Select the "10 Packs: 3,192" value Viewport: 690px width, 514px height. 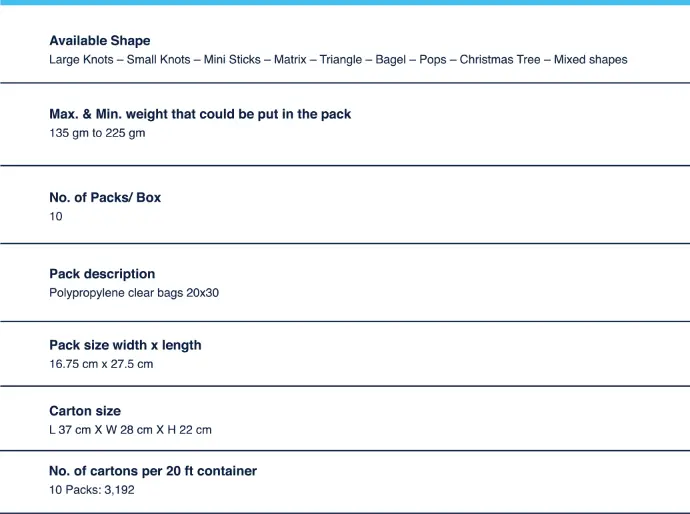[x=92, y=490]
